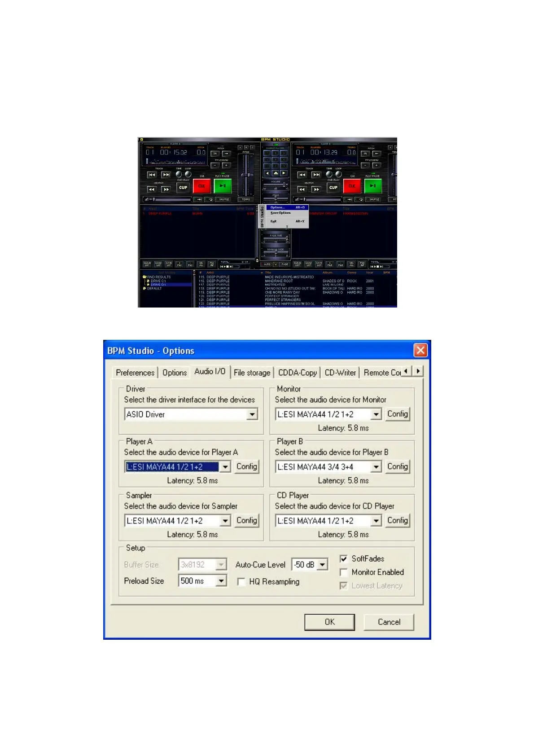
Task: Click sample player right arrow button
Action: pyautogui.click(x=283, y=173)
